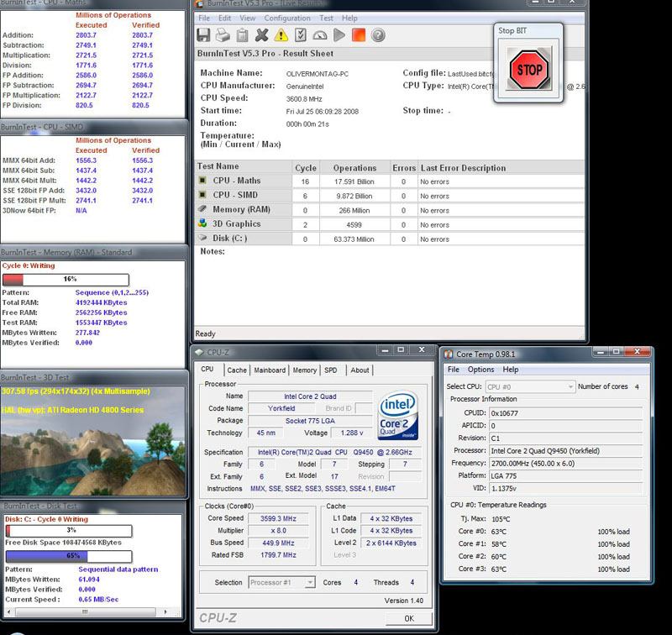Click Core #0 temperature 63°C reading
Image resolution: width=672 pixels, height=635 pixels.
point(498,532)
